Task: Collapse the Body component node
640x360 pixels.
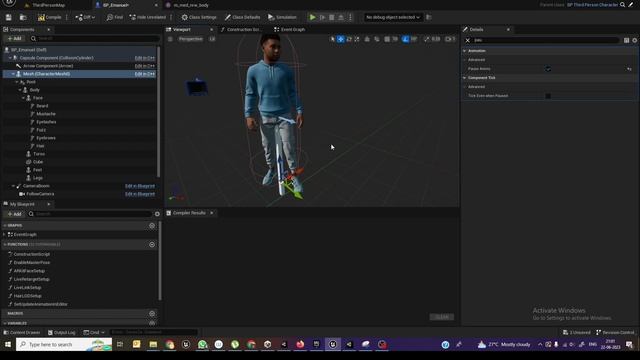Action: point(20,90)
